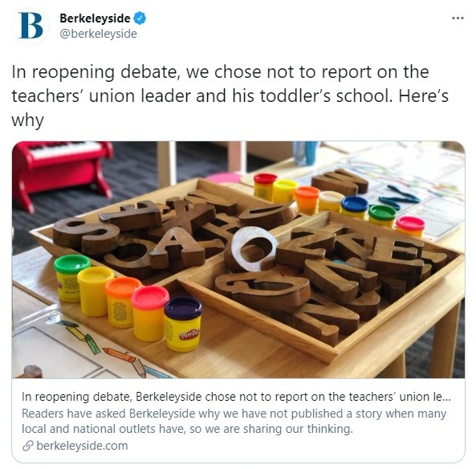476x469 pixels.
Task: Click the blue-lidded Play-Doh can at top
Action: click(x=354, y=207)
